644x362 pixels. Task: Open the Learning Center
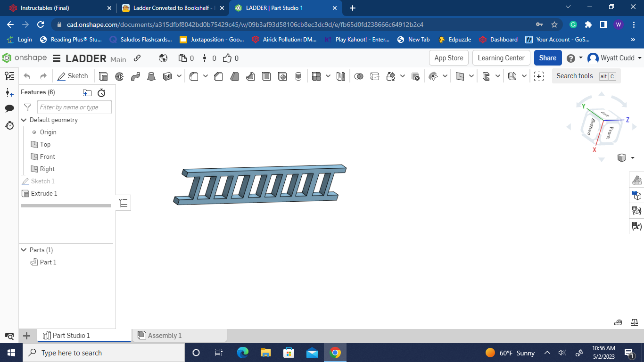[501, 58]
